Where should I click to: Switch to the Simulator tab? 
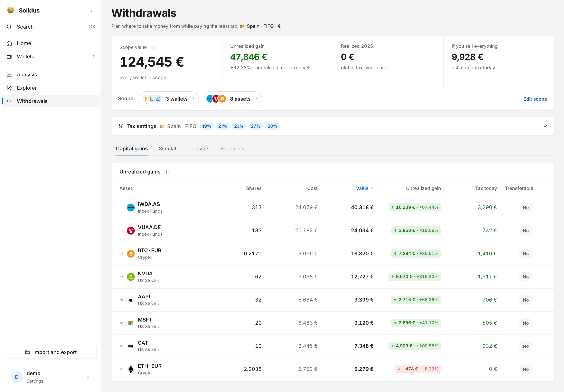coord(170,149)
